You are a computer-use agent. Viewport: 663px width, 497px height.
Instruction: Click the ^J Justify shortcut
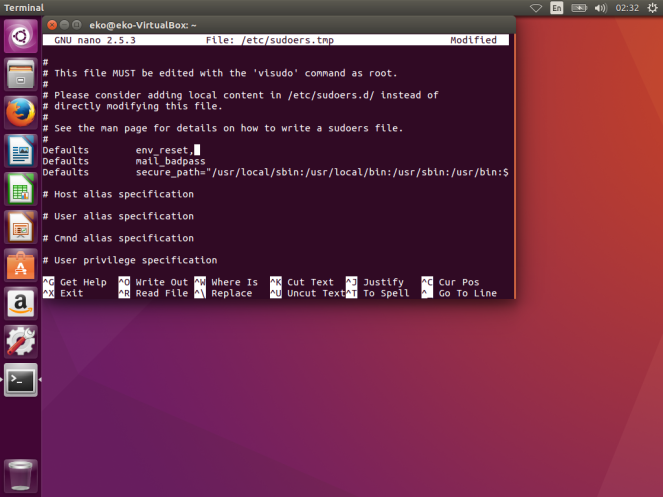tap(375, 282)
